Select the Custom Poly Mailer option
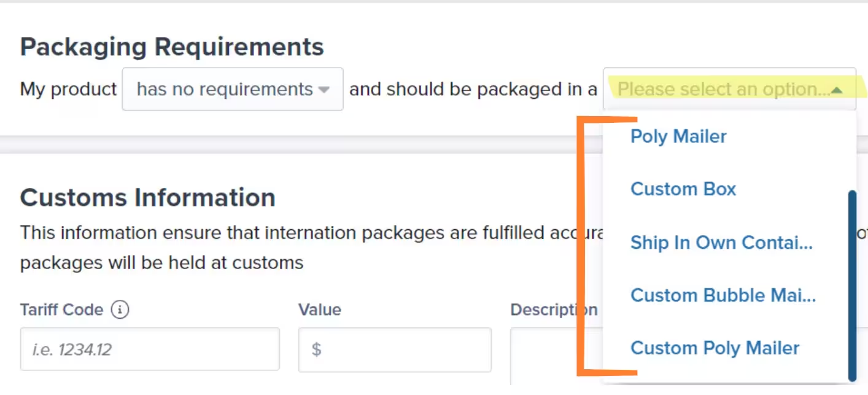The height and width of the screenshot is (395, 868). click(715, 348)
